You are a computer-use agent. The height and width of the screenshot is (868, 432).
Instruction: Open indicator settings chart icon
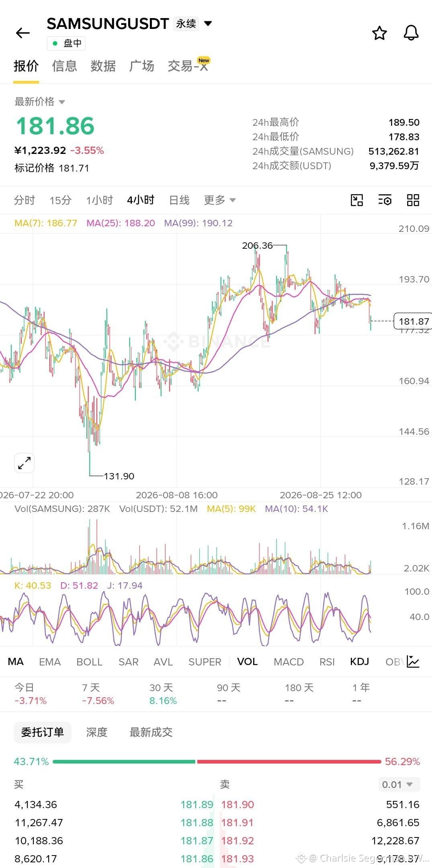tap(413, 661)
